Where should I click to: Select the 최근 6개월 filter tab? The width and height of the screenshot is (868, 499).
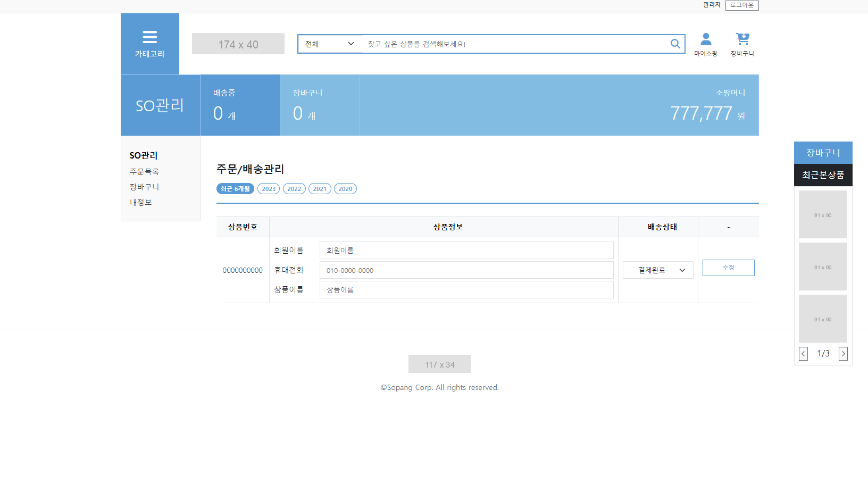235,189
